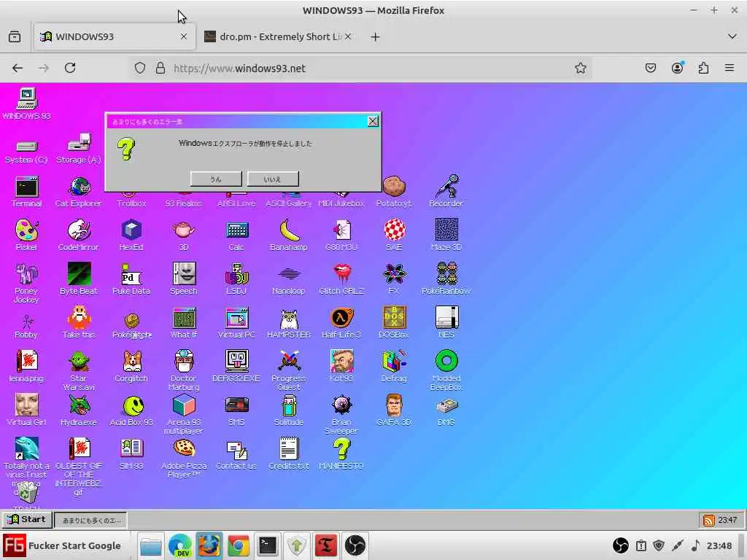Screen dimensions: 747x560
Task: Open CodeMirror editor icon
Action: (x=79, y=236)
